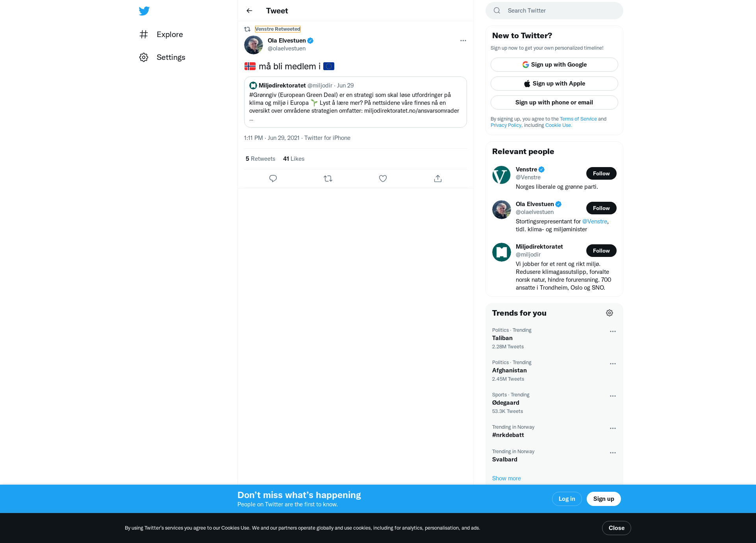
Task: Open more options for Svalbard trend
Action: pyautogui.click(x=613, y=453)
